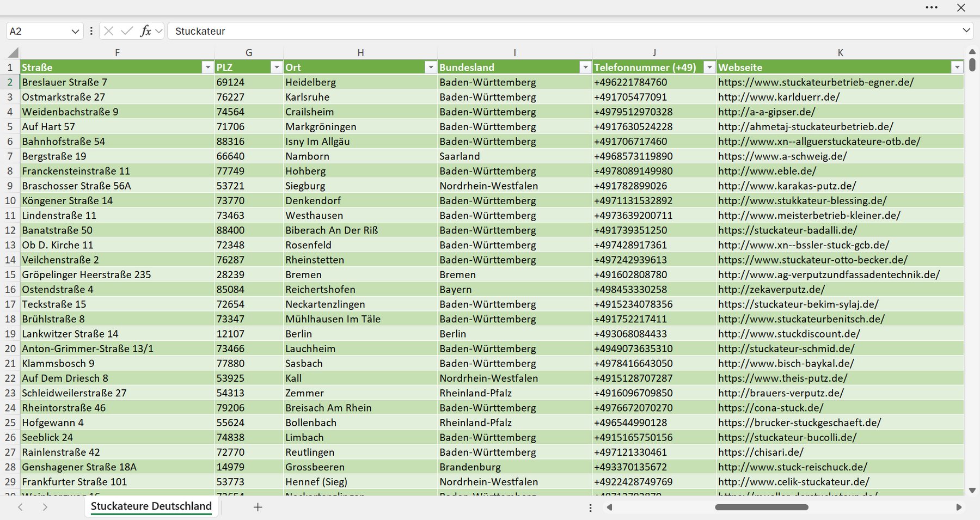Open the insert function fx icon
The image size is (980, 520).
[x=145, y=31]
